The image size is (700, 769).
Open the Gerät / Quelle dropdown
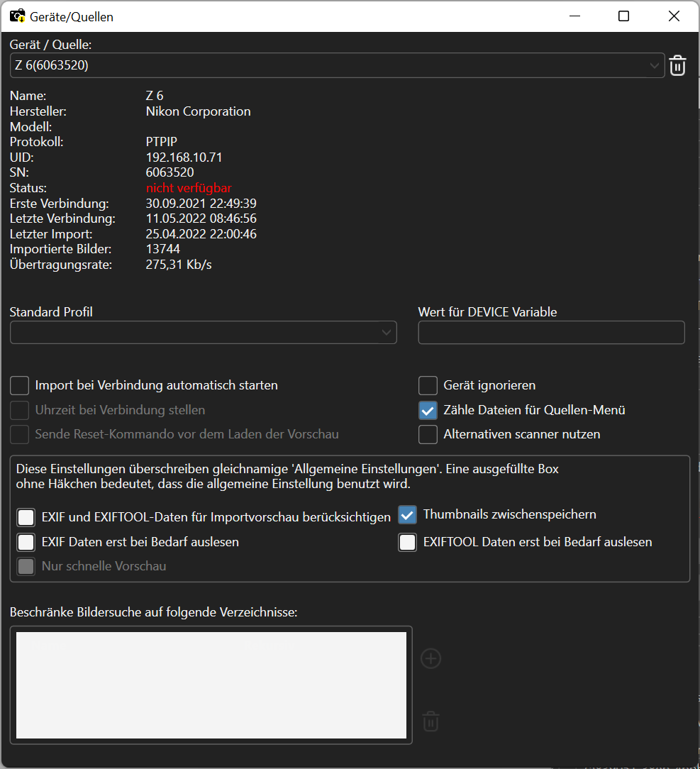[338, 65]
